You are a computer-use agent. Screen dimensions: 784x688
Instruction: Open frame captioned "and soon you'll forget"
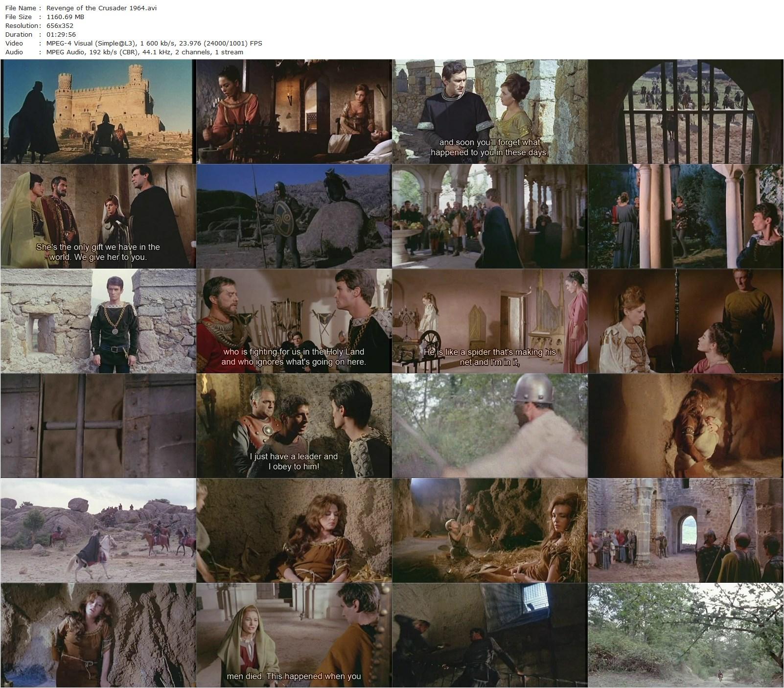point(489,112)
